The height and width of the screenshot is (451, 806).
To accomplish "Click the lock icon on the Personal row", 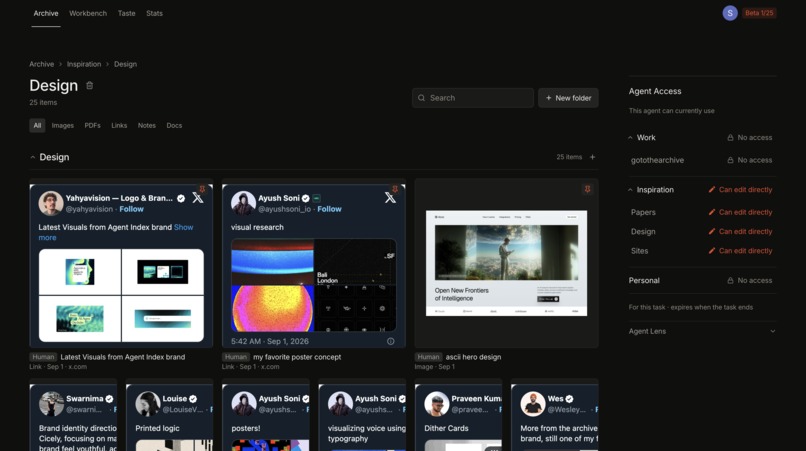I will 730,280.
